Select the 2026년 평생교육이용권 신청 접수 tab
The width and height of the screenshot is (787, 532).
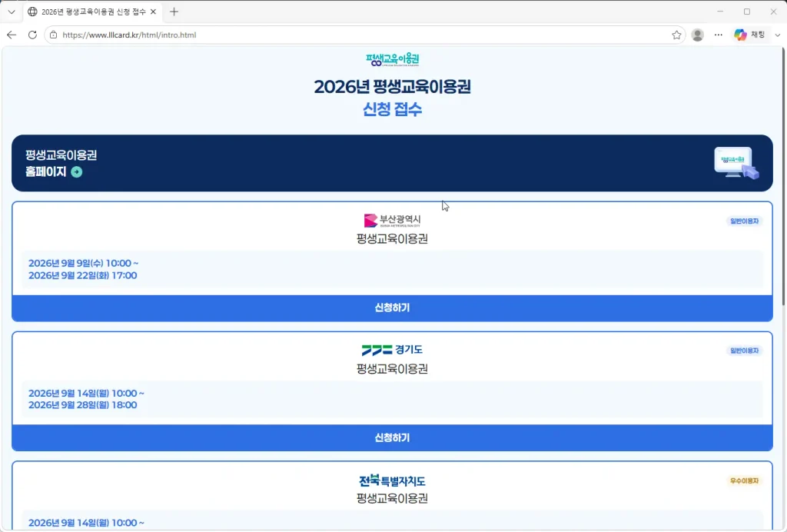(x=93, y=12)
